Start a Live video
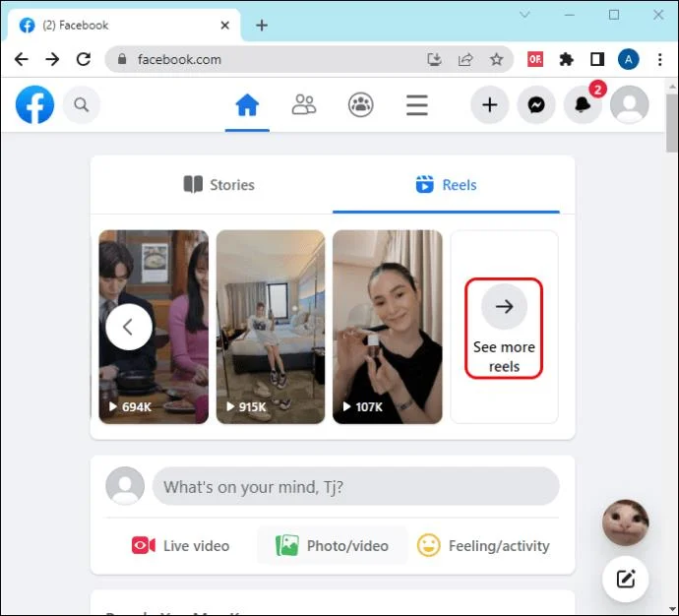679x616 pixels. tap(181, 546)
